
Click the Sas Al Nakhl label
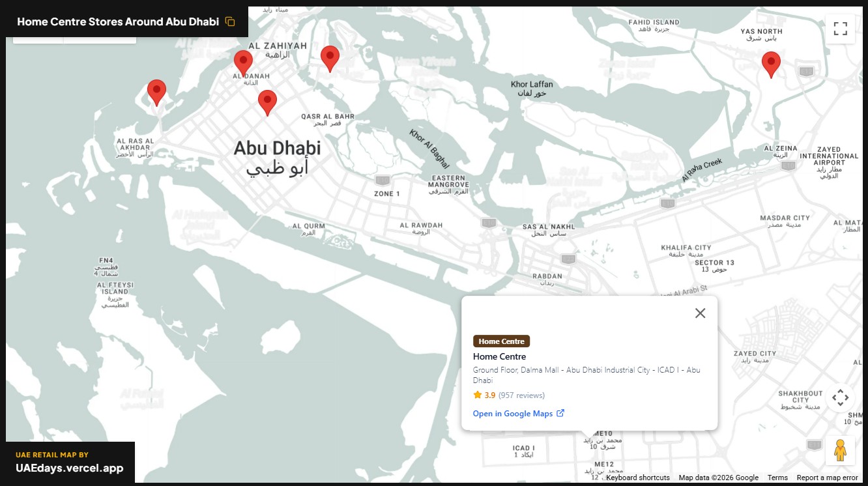[549, 230]
